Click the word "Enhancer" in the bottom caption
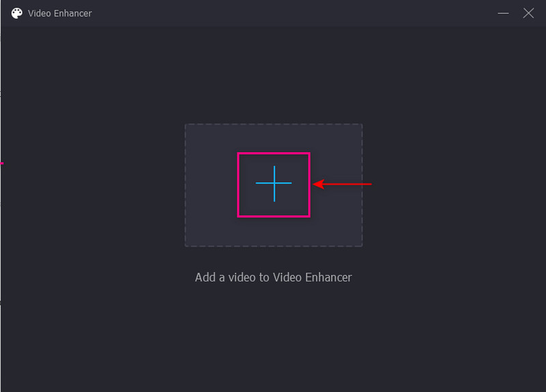This screenshot has width=546, height=392. click(x=329, y=277)
